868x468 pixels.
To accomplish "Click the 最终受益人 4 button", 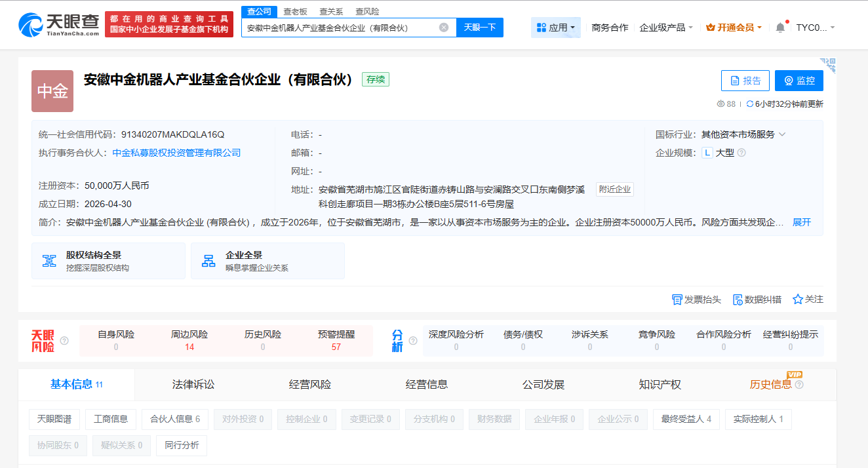I will click(x=686, y=419).
